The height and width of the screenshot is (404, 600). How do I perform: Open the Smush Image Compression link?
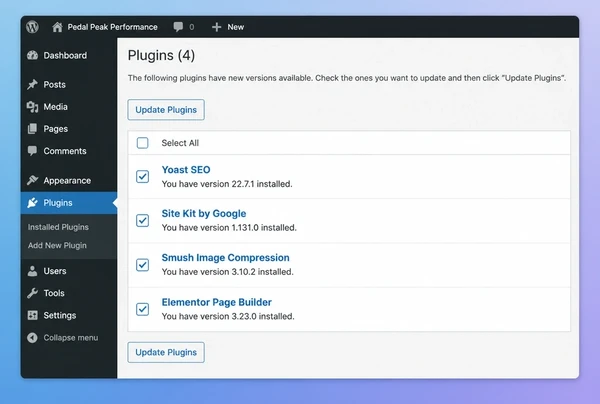pyautogui.click(x=225, y=257)
